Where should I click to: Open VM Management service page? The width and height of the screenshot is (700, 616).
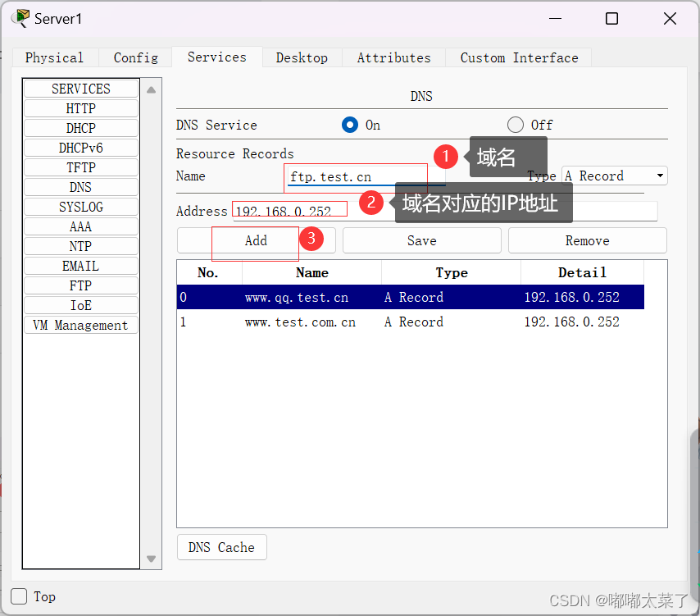point(81,325)
